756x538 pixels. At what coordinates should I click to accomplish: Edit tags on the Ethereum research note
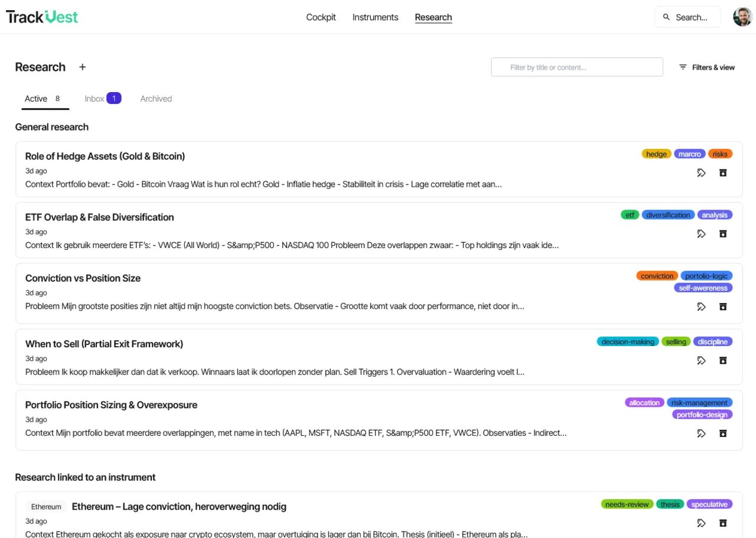tap(702, 523)
